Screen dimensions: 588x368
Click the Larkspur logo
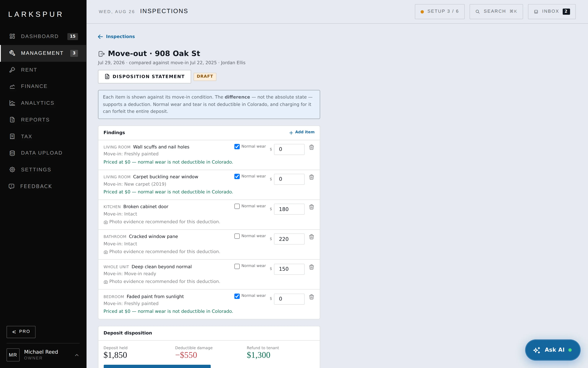coord(36,14)
